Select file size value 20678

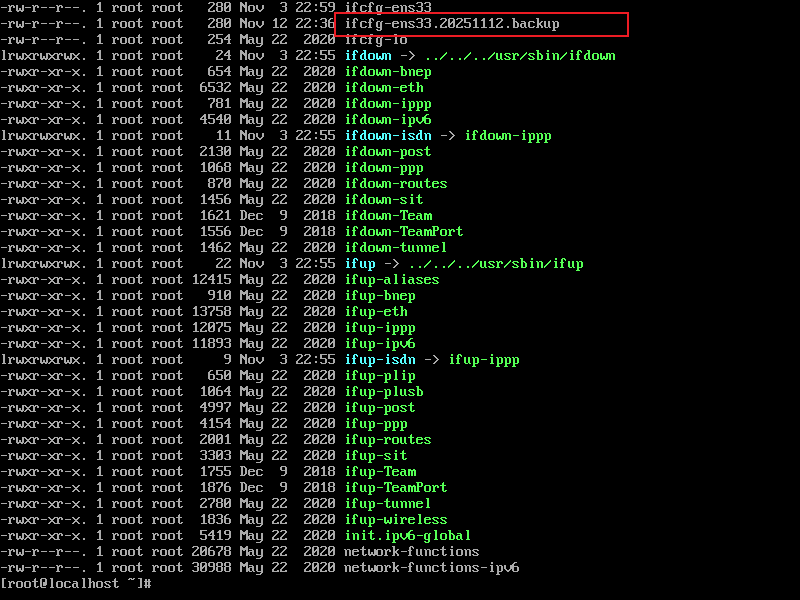point(211,552)
